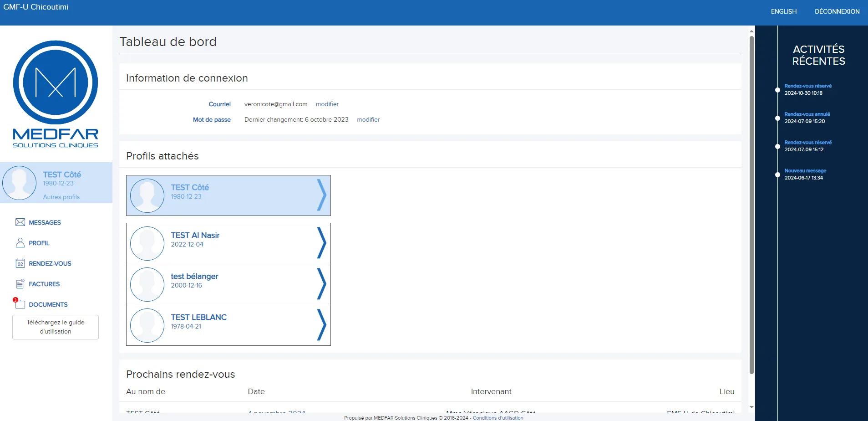Open TEST Al Nasir profile via chevron
868x421 pixels.
tap(321, 243)
